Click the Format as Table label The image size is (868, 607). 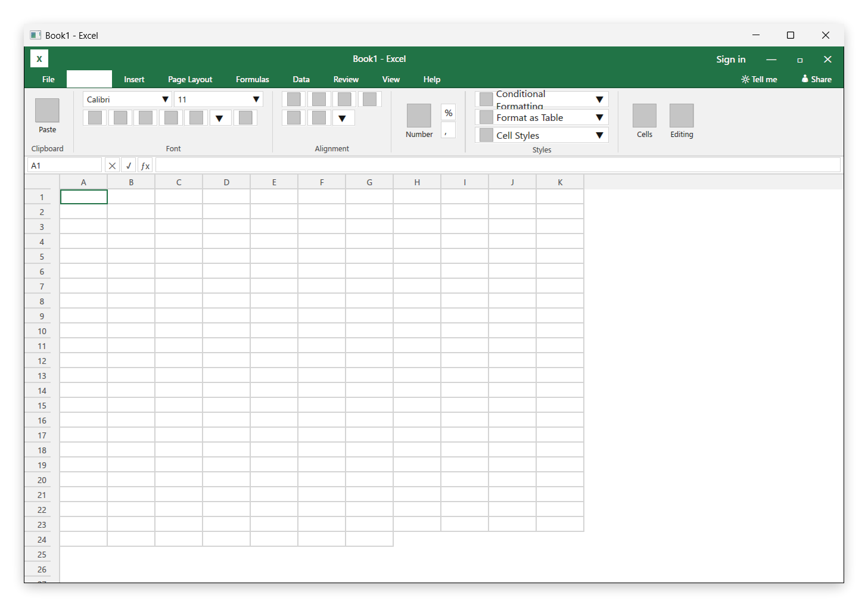(x=530, y=117)
